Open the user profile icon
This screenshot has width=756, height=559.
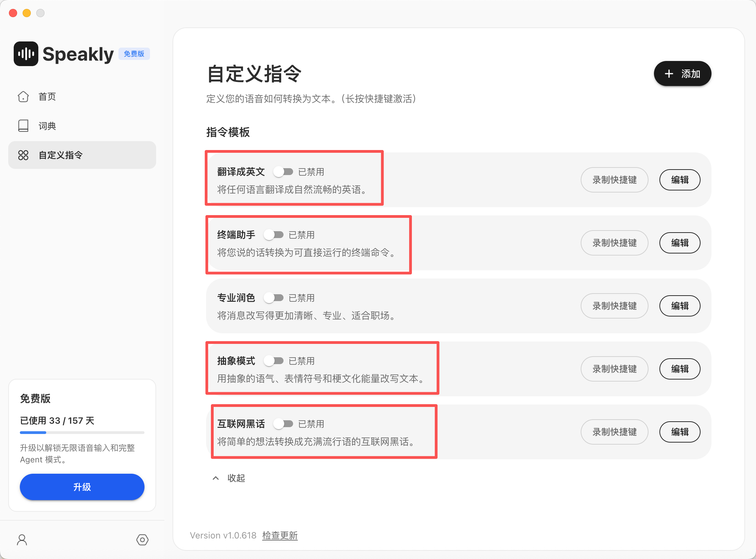(22, 540)
